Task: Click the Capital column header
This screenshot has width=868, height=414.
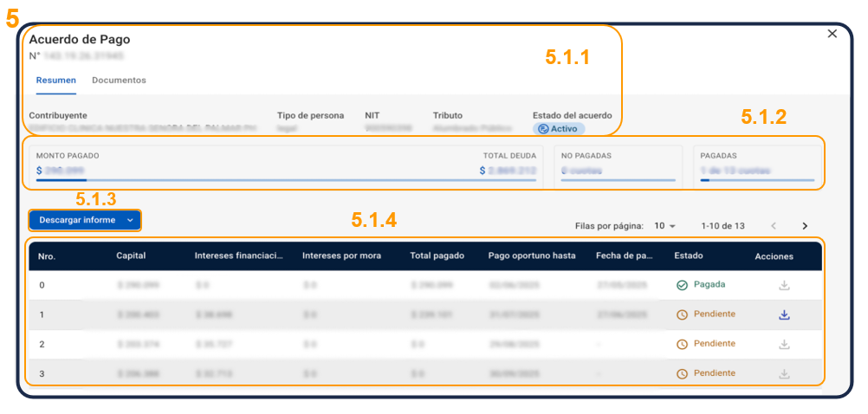Action: click(133, 256)
